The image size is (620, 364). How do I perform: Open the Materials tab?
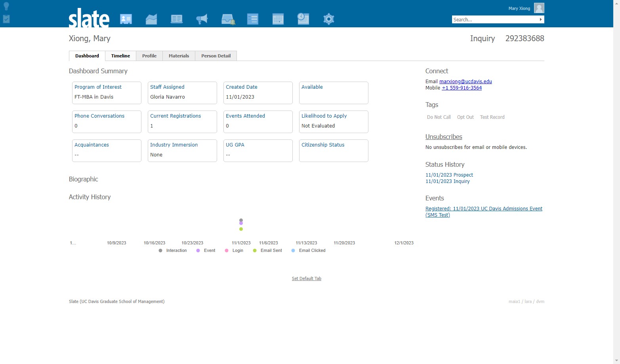(179, 56)
